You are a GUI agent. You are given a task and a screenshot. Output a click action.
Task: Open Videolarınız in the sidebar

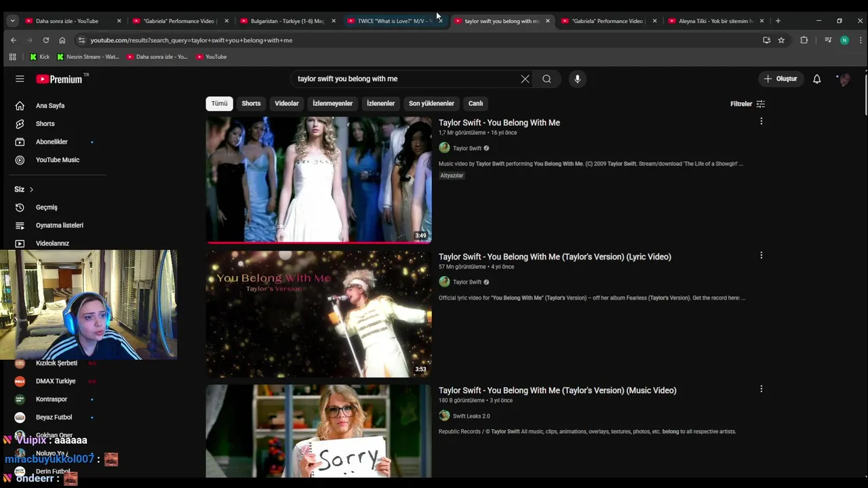(x=52, y=243)
